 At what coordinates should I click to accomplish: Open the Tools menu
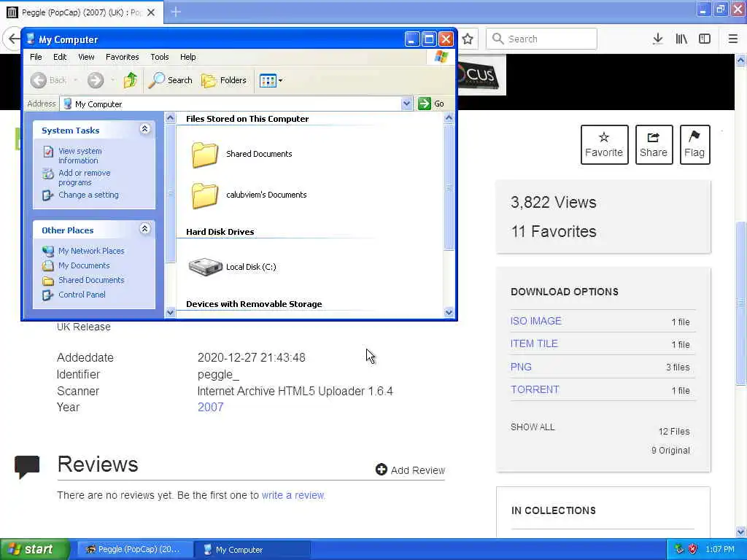tap(160, 57)
